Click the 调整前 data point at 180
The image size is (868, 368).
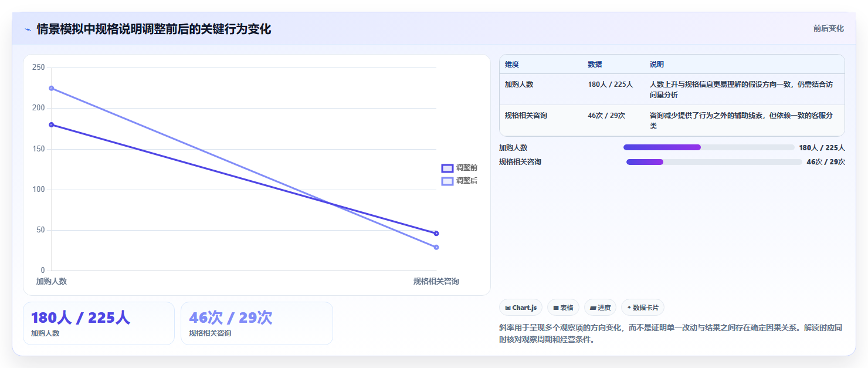pos(52,124)
